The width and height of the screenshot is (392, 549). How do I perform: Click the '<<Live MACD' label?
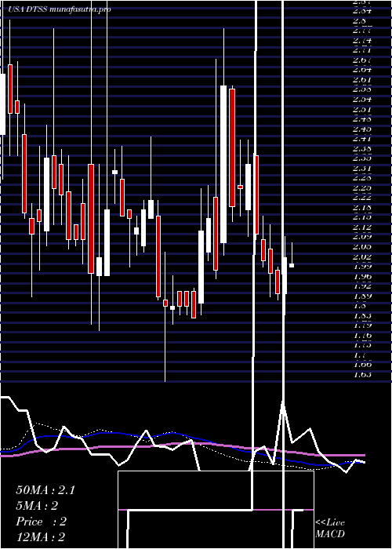(330, 529)
